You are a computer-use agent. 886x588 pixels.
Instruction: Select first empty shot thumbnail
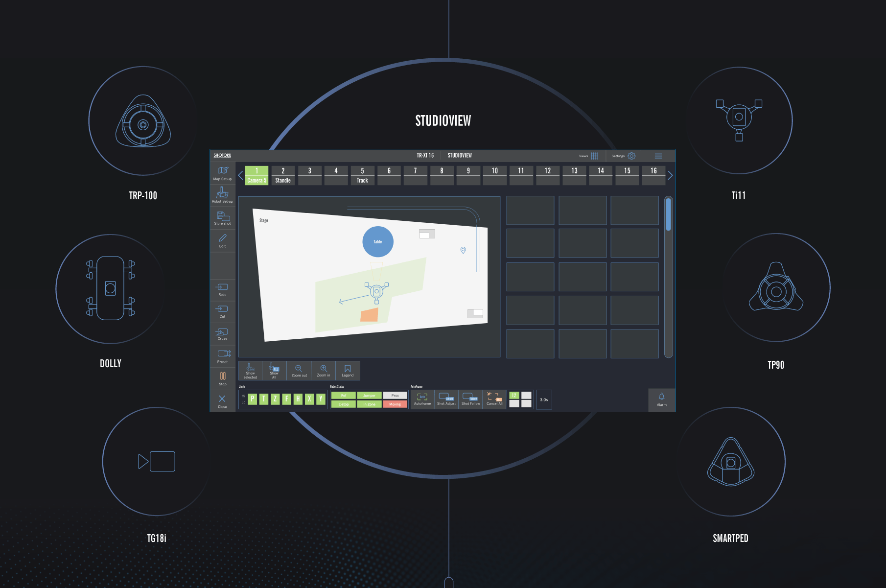530,211
